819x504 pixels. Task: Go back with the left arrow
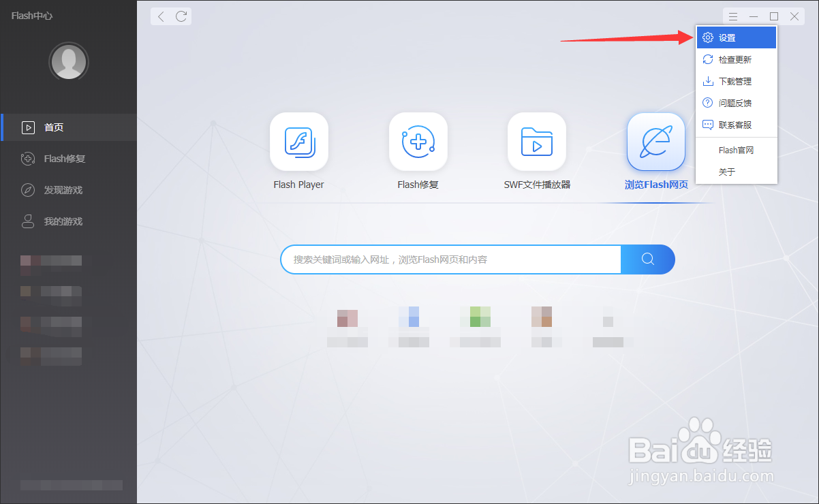(161, 16)
